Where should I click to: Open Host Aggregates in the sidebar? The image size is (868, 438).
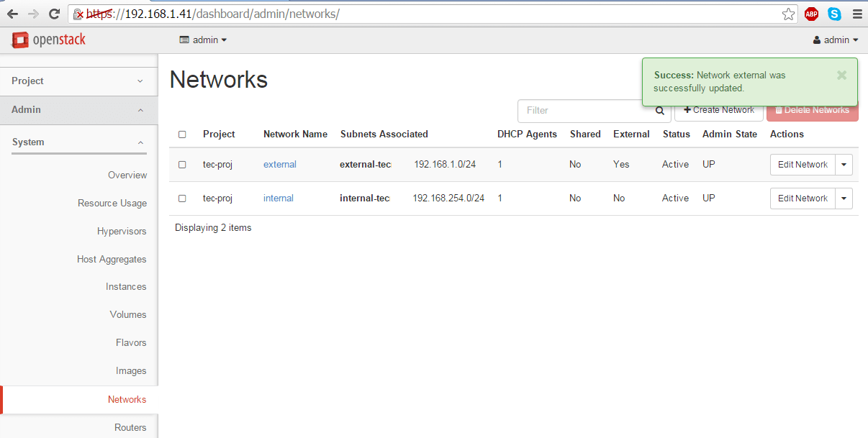pos(112,260)
